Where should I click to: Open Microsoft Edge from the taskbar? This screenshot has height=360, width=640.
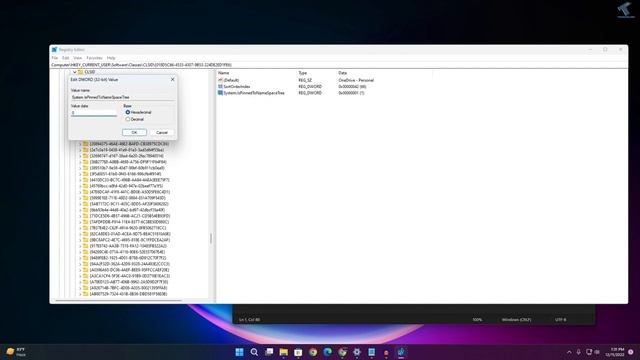click(x=327, y=352)
